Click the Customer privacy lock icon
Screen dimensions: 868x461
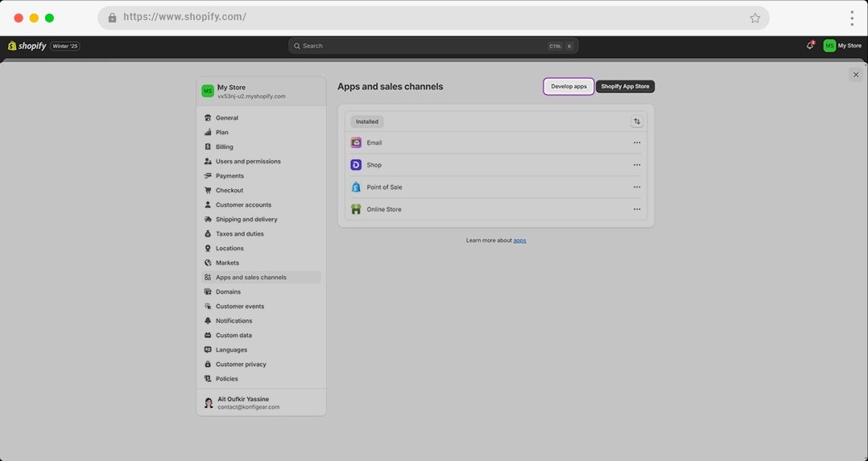(x=208, y=364)
